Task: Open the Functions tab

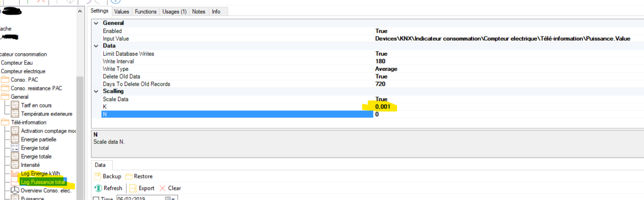Action: pos(146,12)
